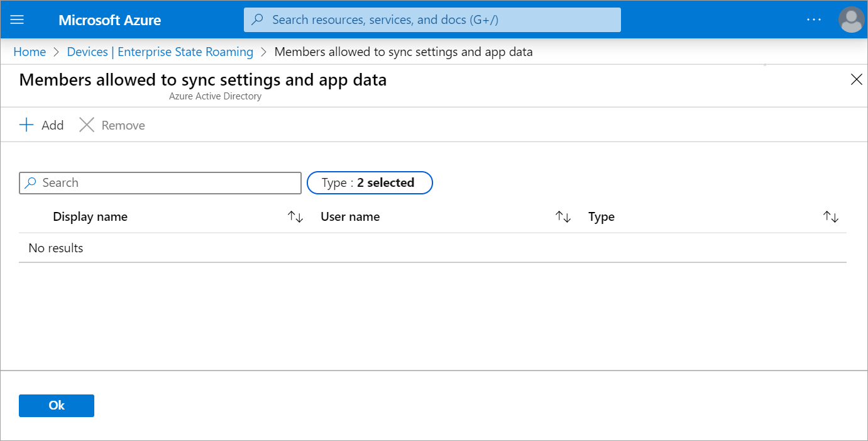The image size is (868, 441).
Task: Navigate to Home via the breadcrumb
Action: coord(30,52)
